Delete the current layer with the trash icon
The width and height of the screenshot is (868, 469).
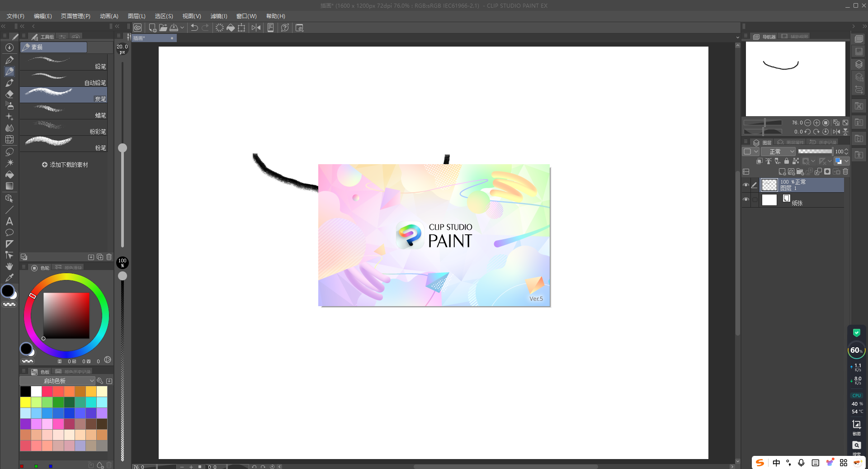(845, 172)
